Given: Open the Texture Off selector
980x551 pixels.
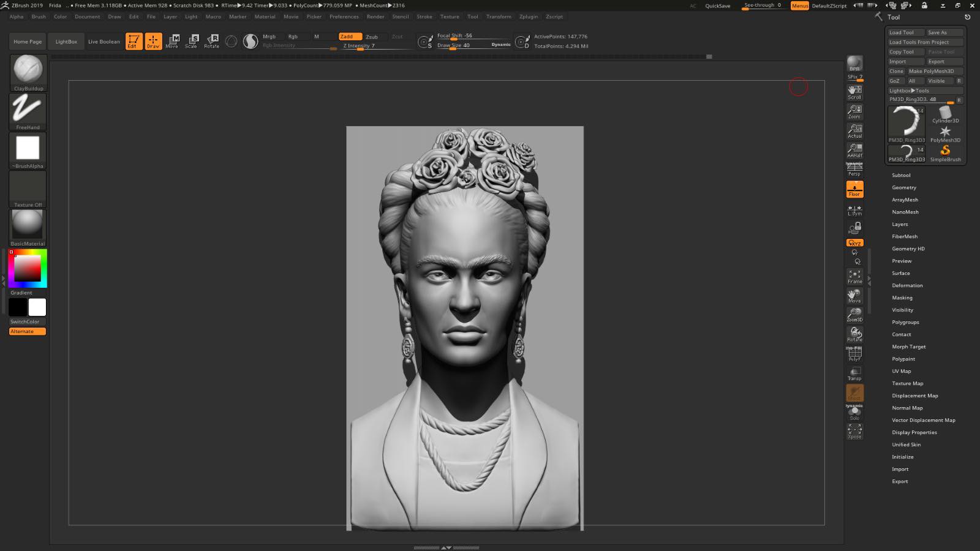Looking at the screenshot, I should pos(28,189).
